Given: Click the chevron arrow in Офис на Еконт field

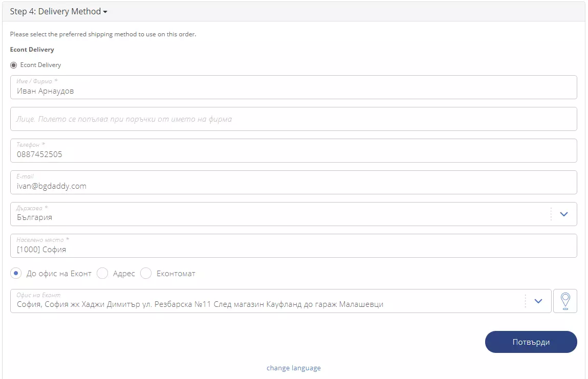Looking at the screenshot, I should pos(538,301).
